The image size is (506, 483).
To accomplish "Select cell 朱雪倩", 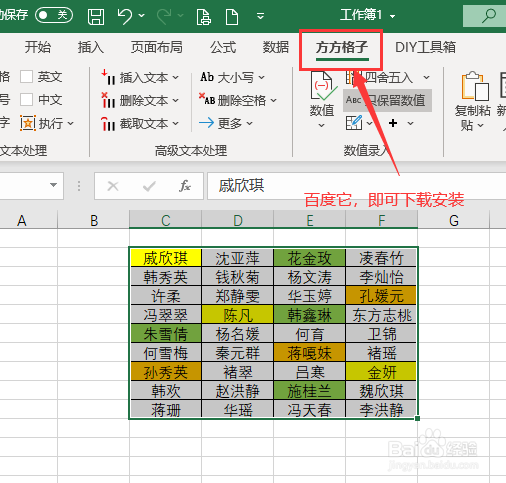I will (166, 334).
